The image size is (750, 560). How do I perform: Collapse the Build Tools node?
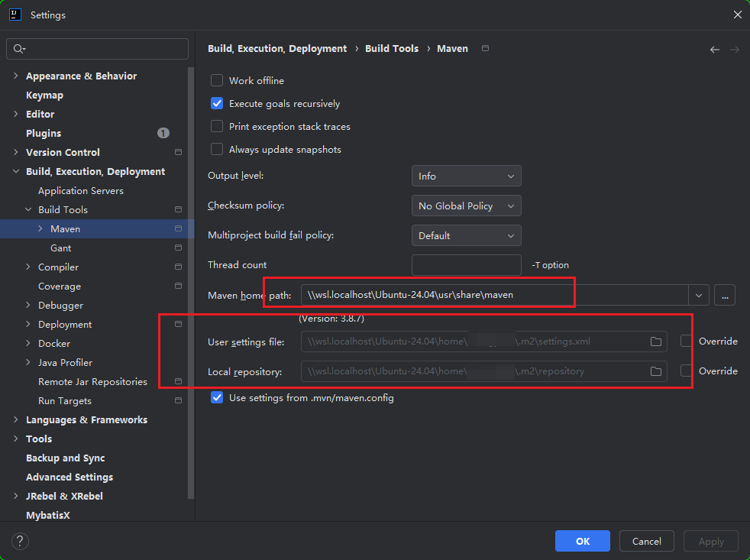click(28, 209)
